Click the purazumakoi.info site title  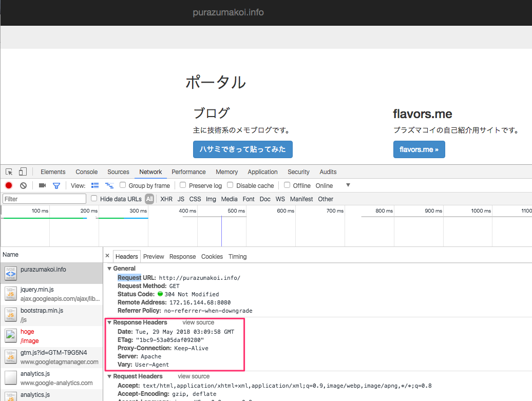[x=228, y=12]
